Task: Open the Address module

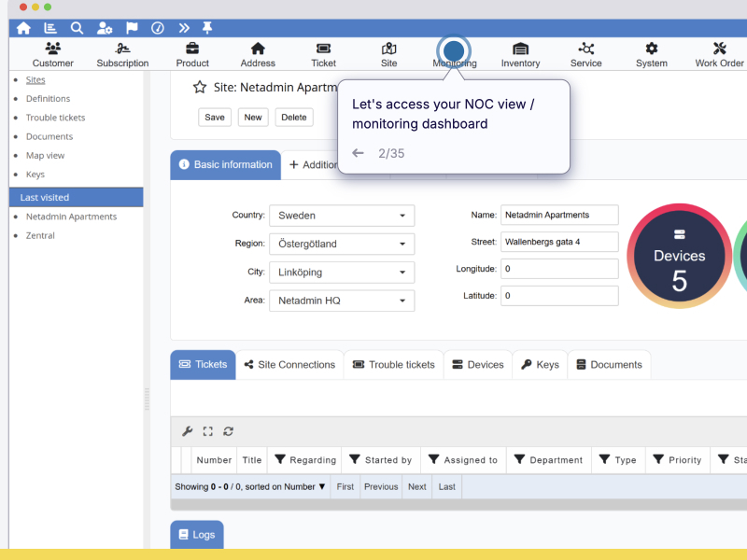Action: point(258,55)
